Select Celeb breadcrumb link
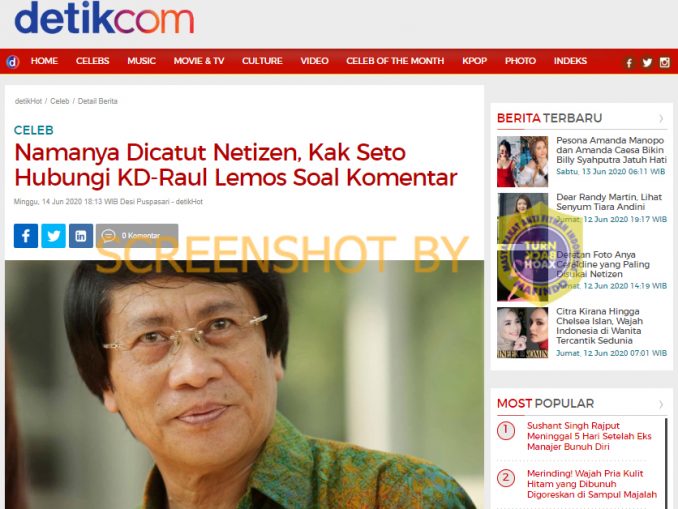678x509 pixels. 60,101
